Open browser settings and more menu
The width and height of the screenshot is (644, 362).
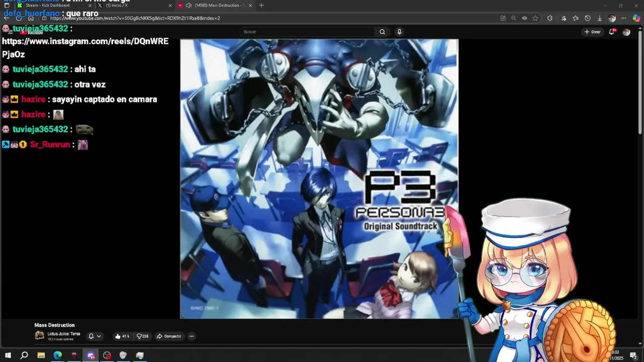(624, 18)
